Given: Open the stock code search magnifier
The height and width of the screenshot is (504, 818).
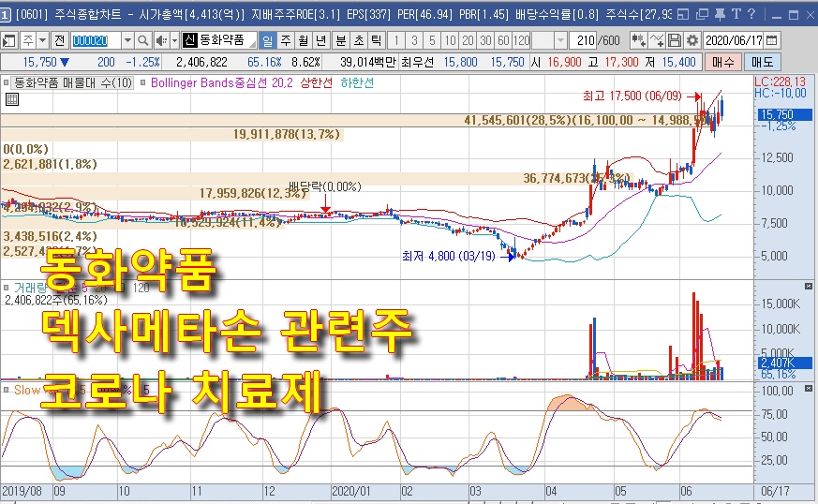Looking at the screenshot, I should tap(143, 40).
